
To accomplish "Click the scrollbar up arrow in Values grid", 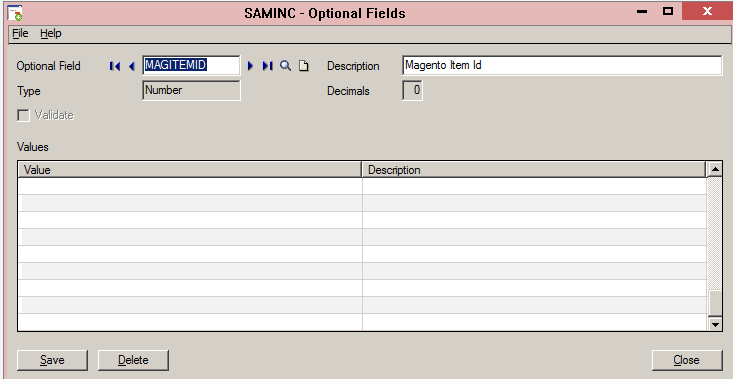I will coord(715,169).
